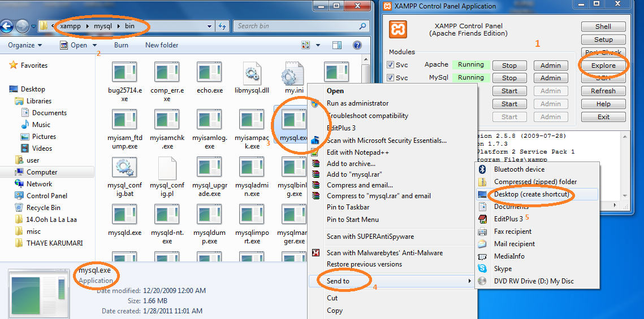Viewport: 644px width, 319px height.
Task: Click the xampp breadcrumb in address bar
Action: tap(70, 26)
